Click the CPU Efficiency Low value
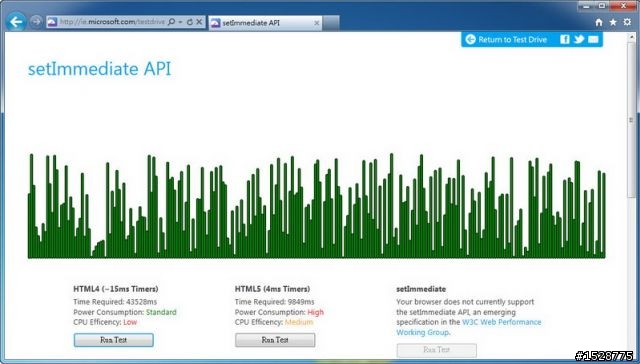 (130, 322)
